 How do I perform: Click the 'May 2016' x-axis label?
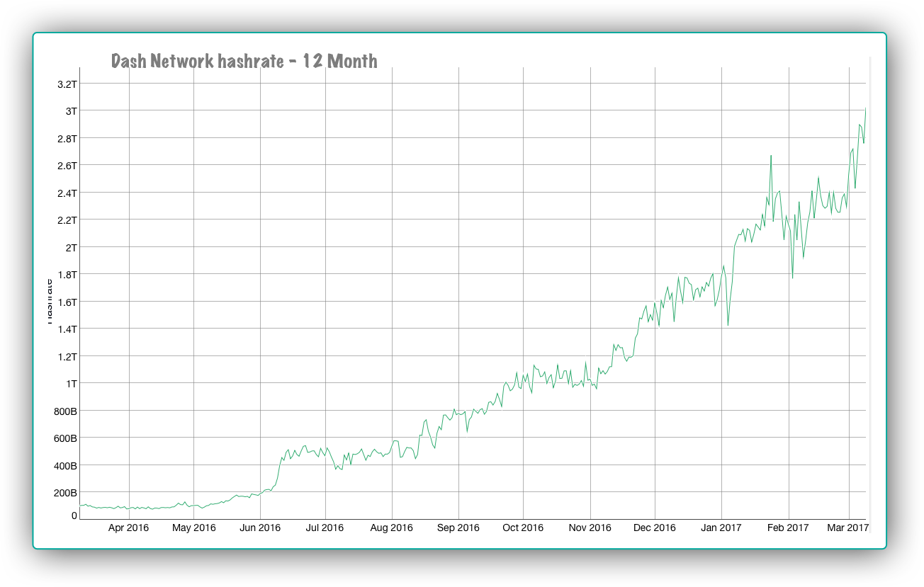[194, 528]
